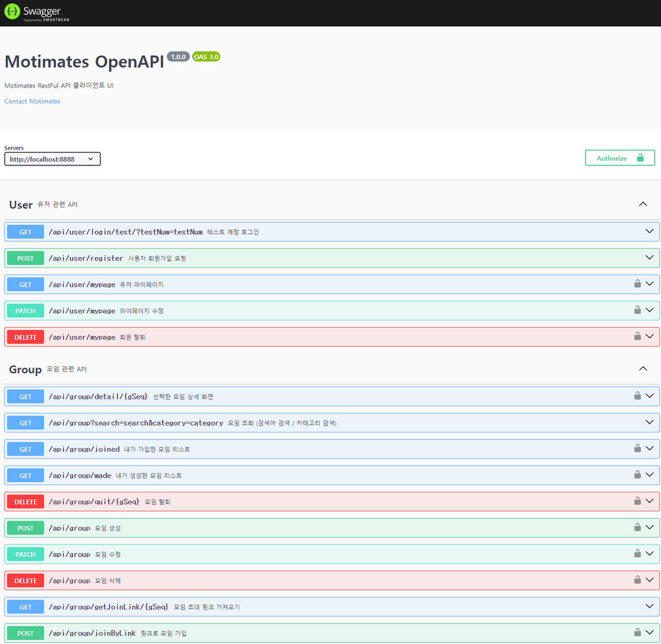Expand chevron on /api/group/quit/{gSeq} row
The image size is (661, 644).
tap(650, 501)
